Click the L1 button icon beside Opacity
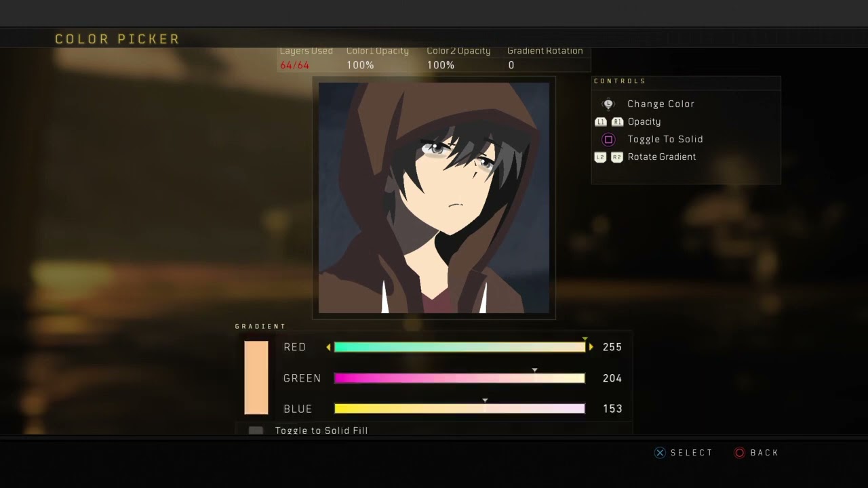The image size is (868, 488). tap(600, 122)
